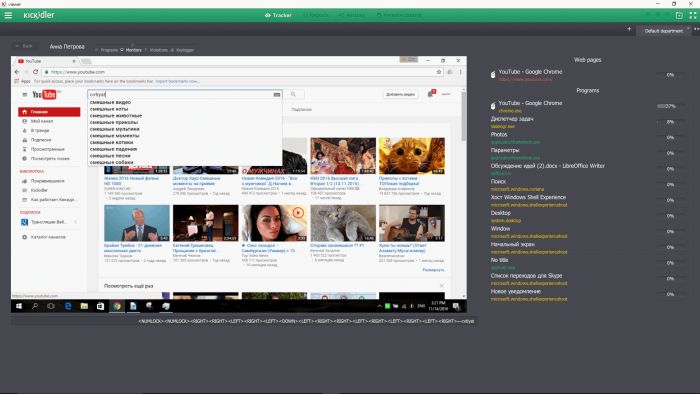
Task: Open the orange kitten video thumbnail
Action: [412, 156]
